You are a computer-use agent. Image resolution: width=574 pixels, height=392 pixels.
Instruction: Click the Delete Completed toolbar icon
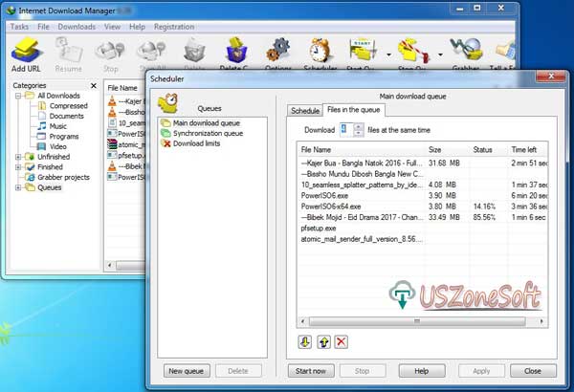(236, 54)
